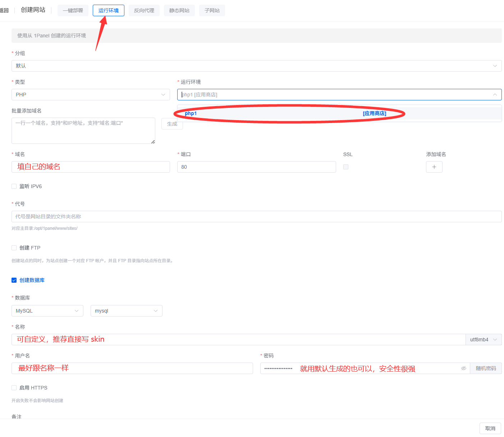Screen dimensions: 504x437
Task: Click the 代号 input field
Action: (256, 217)
